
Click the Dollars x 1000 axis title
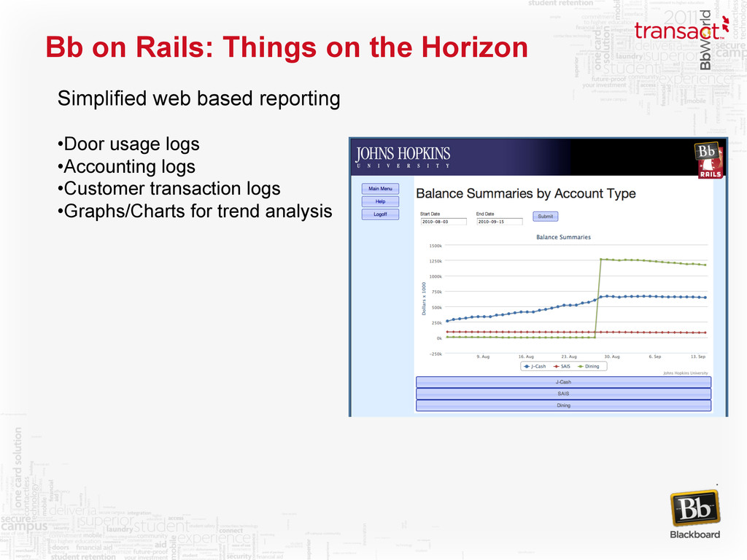click(x=424, y=298)
